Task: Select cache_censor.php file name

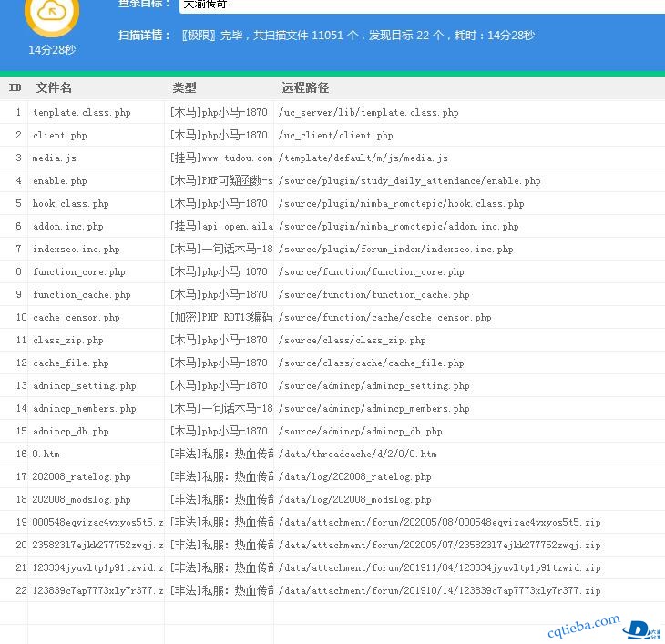Action: click(x=77, y=318)
